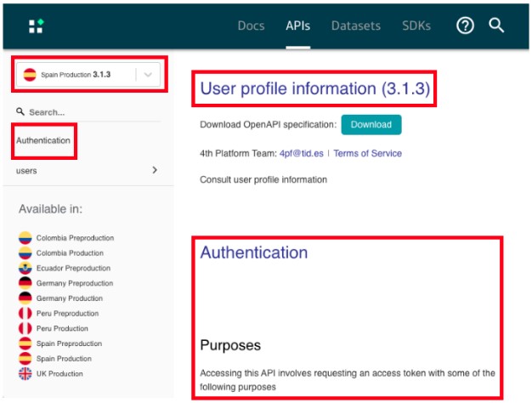Viewport: 532px width, 403px height.
Task: Open the Datasets tab
Action: pyautogui.click(x=356, y=26)
